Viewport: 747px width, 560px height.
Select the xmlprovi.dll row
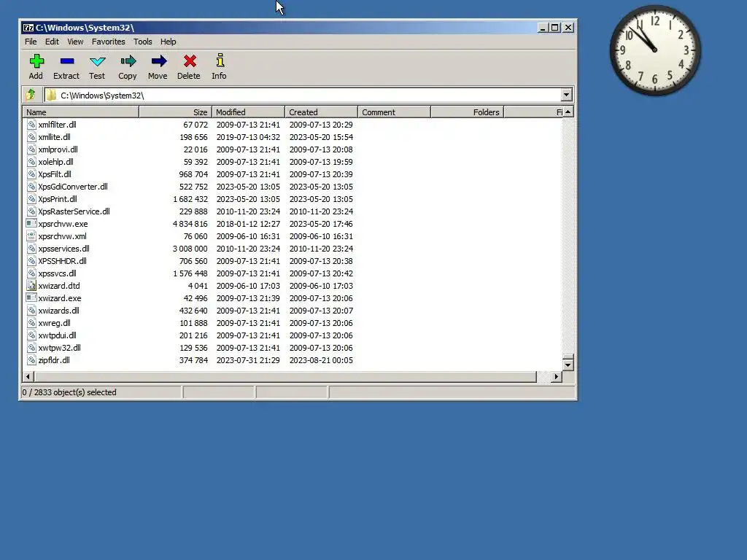tap(292, 149)
